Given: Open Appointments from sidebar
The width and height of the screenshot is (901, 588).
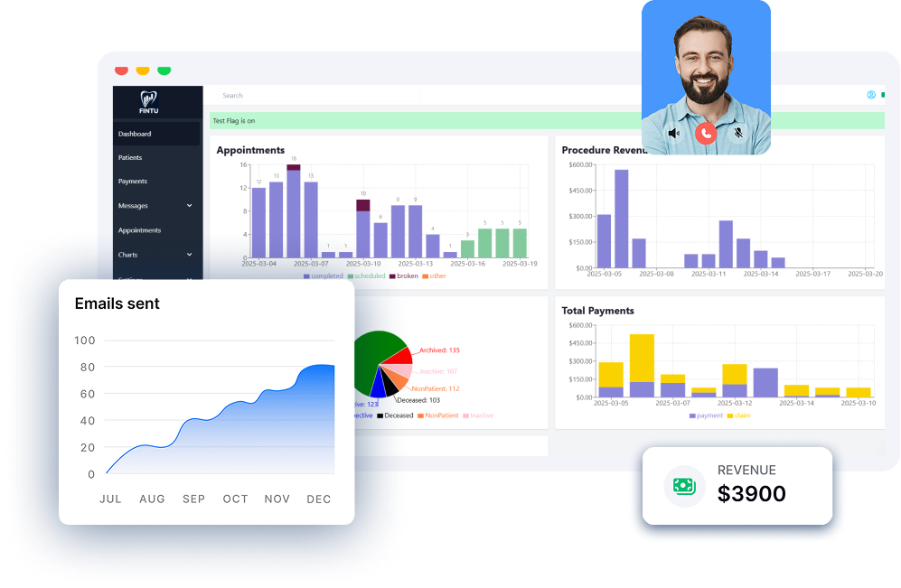Looking at the screenshot, I should tap(140, 230).
